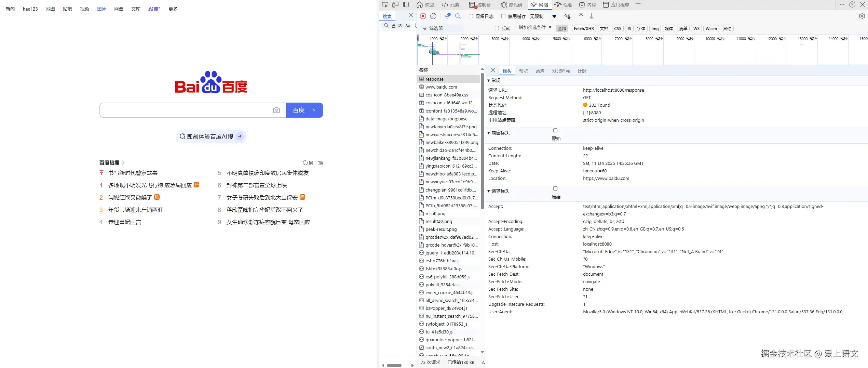Filter requests by Img type

[655, 28]
